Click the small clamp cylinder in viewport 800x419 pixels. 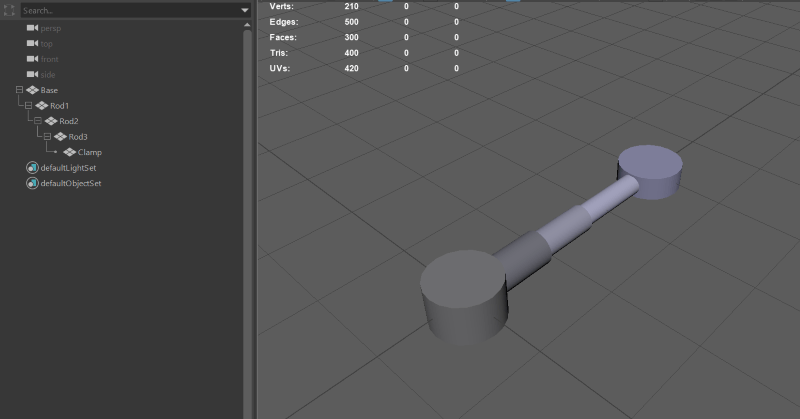[x=650, y=169]
